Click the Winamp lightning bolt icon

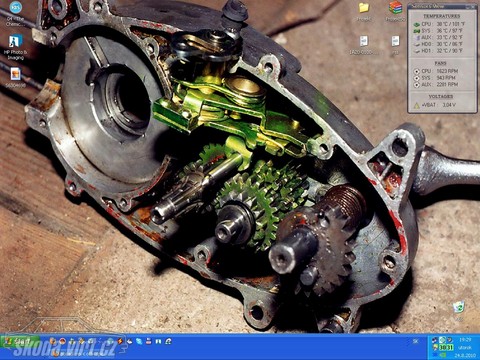tap(120, 341)
